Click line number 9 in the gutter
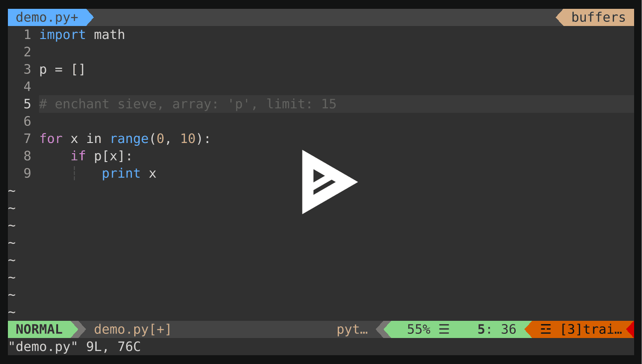 click(27, 174)
